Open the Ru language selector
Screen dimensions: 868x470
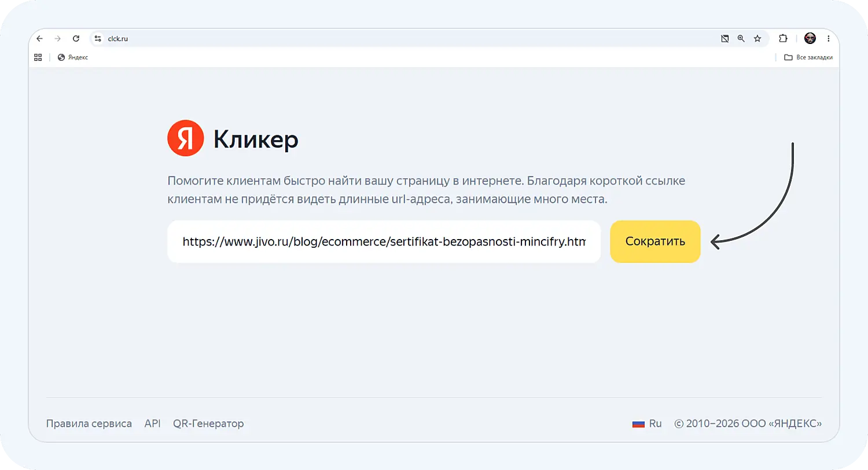(647, 424)
